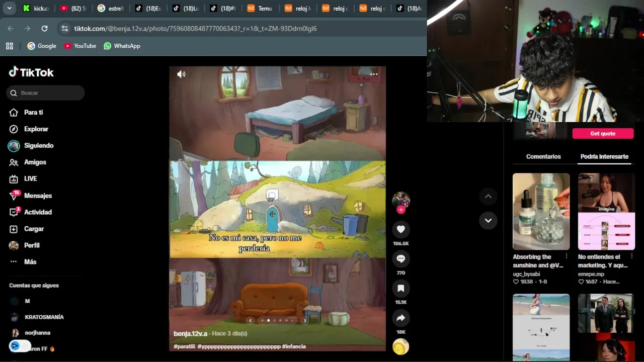Share the post with arrow icon

[400, 318]
